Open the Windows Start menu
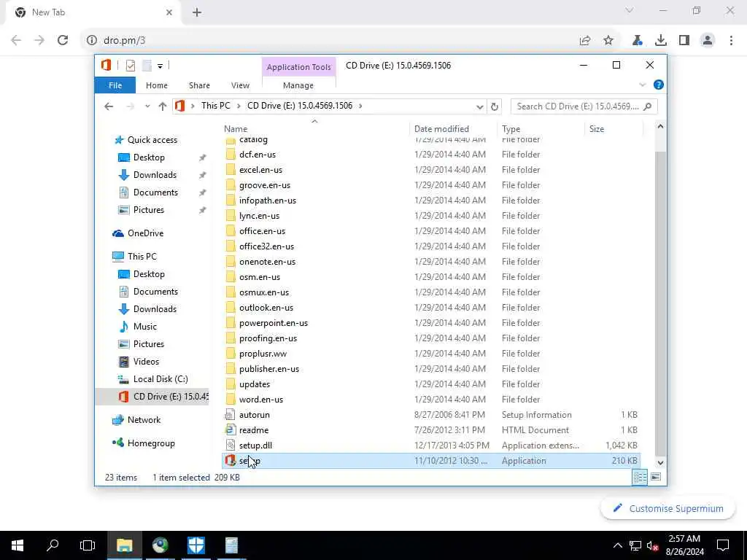Screen dimensions: 747x560 (x=18, y=545)
